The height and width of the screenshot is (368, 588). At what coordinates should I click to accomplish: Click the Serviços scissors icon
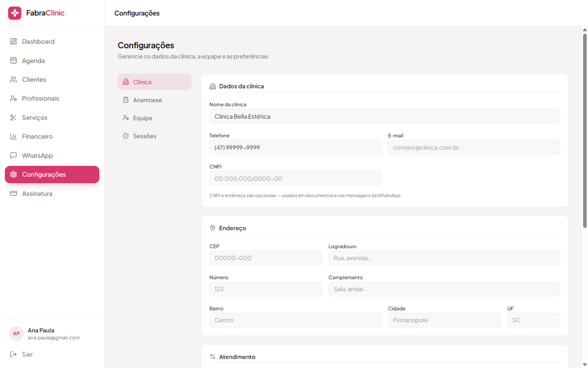tap(13, 117)
